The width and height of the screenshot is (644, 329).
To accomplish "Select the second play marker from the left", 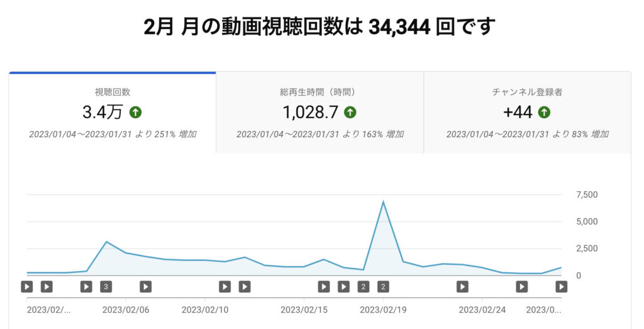I will (47, 287).
